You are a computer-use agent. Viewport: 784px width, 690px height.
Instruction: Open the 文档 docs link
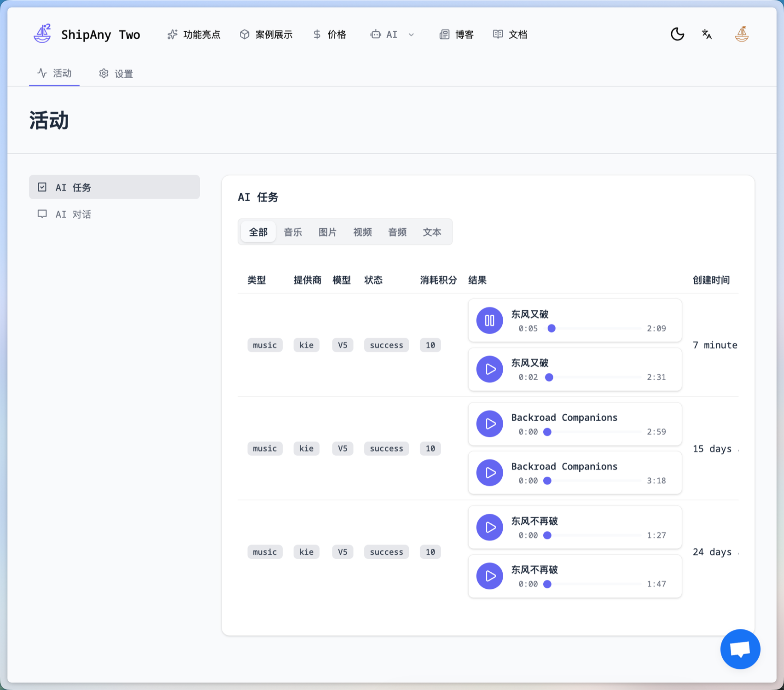pyautogui.click(x=510, y=35)
